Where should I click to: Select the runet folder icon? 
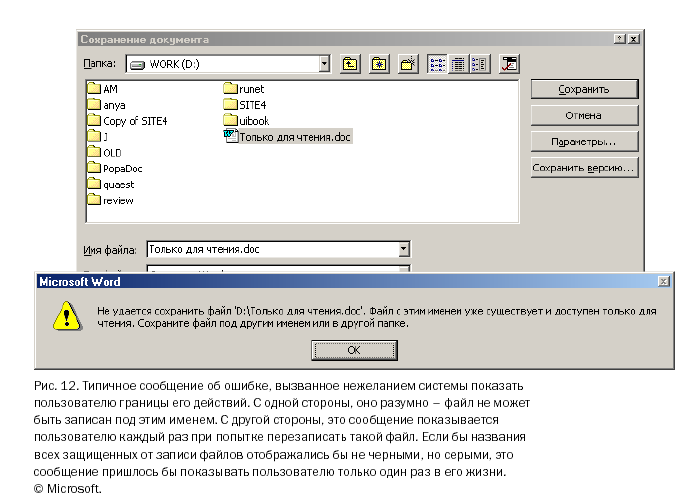[230, 88]
